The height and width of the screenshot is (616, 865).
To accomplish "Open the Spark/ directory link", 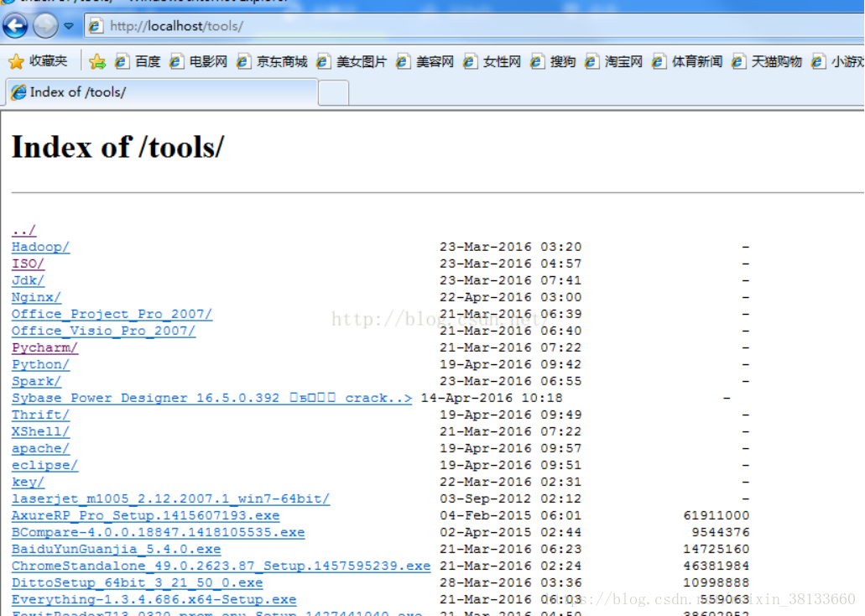I will click(36, 381).
